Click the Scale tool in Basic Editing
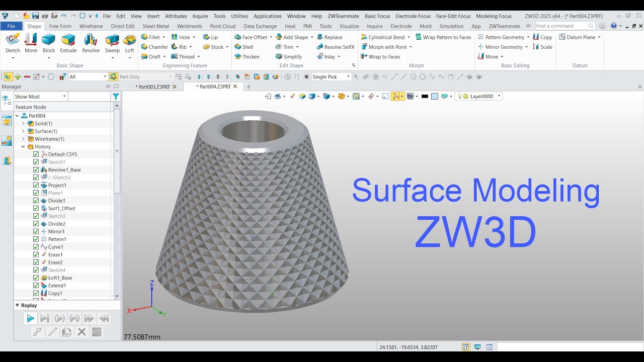The height and width of the screenshot is (362, 644). [542, 47]
